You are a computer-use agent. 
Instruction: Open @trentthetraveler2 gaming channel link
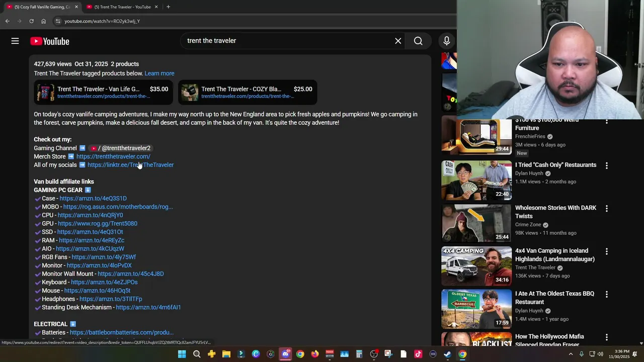pos(120,148)
